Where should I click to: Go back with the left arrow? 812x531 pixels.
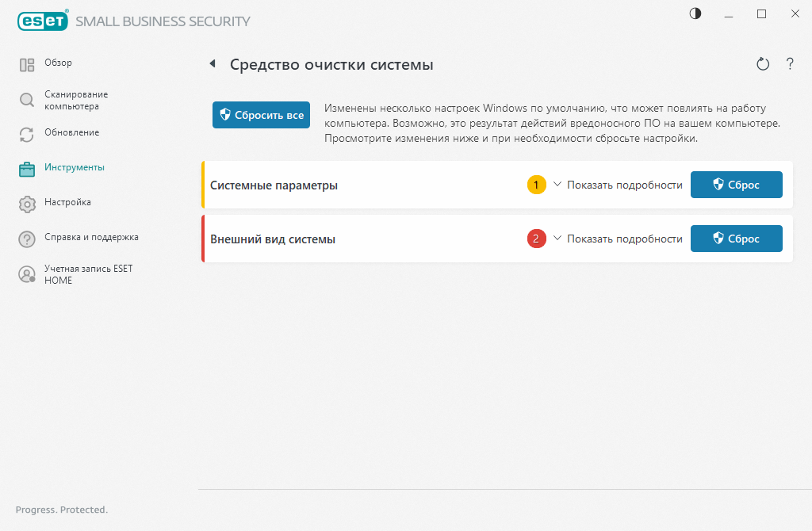click(213, 63)
